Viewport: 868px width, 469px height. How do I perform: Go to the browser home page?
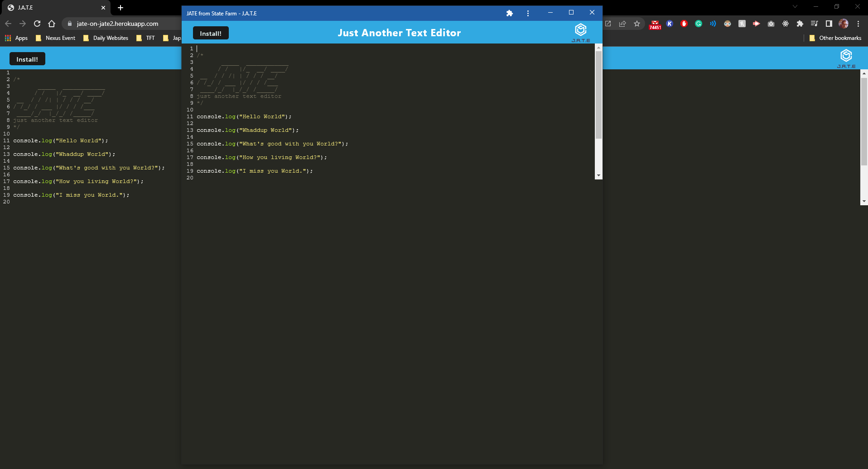(52, 24)
